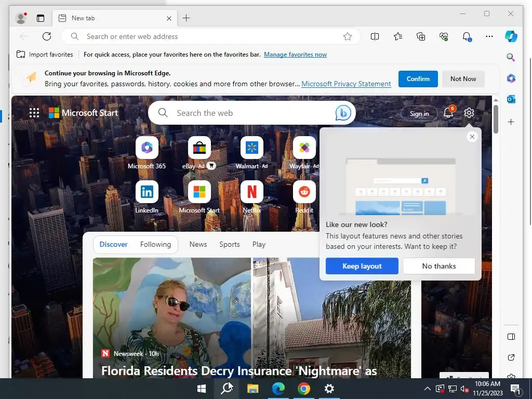Open Microsoft 365 icon in sidebar
Image resolution: width=532 pixels, height=399 pixels.
[511, 78]
